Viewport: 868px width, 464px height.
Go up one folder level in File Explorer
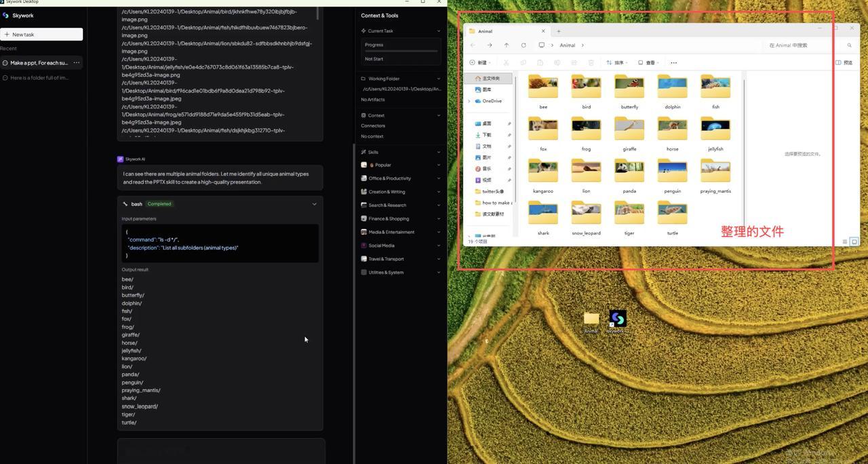pos(507,45)
